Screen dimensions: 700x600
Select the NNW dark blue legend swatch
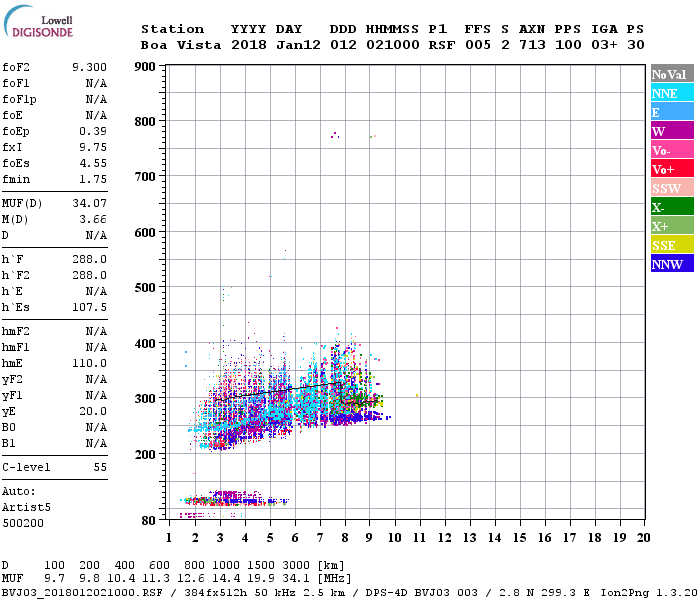point(672,264)
